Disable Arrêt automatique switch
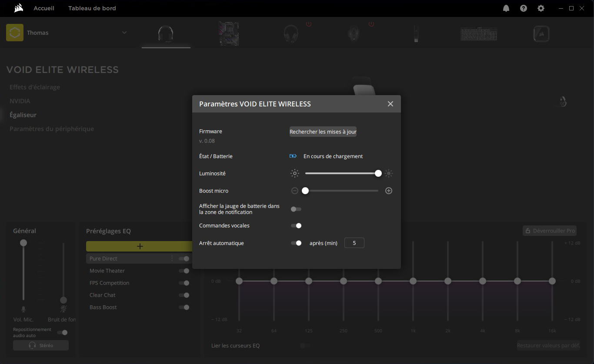The height and width of the screenshot is (364, 594). coord(296,243)
